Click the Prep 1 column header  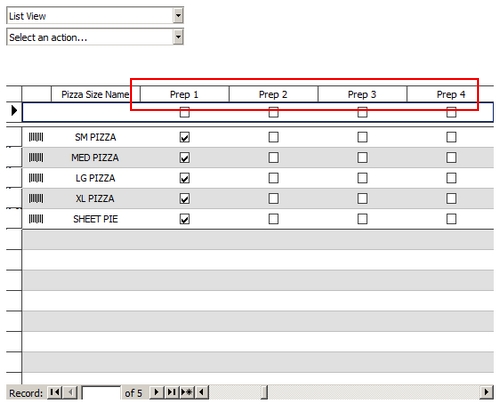point(184,94)
